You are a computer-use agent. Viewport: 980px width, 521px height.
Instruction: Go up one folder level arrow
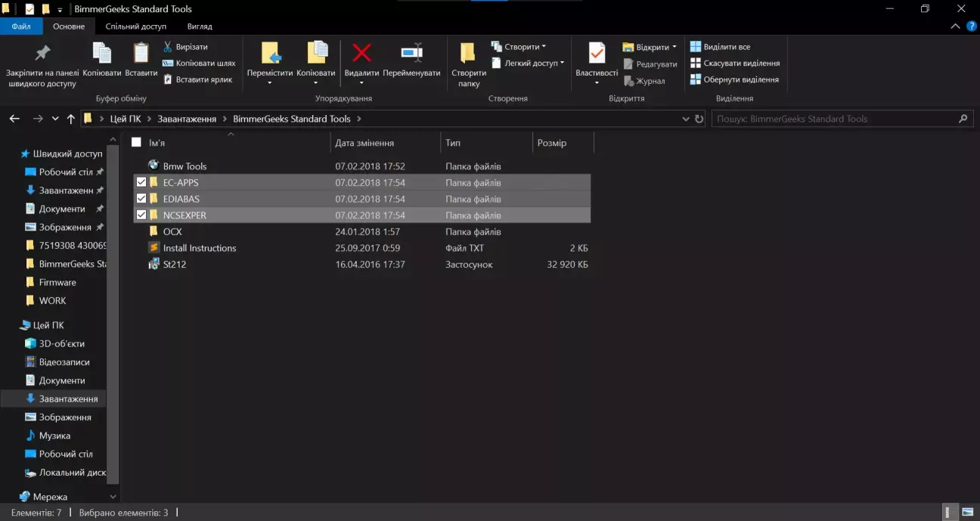[71, 119]
